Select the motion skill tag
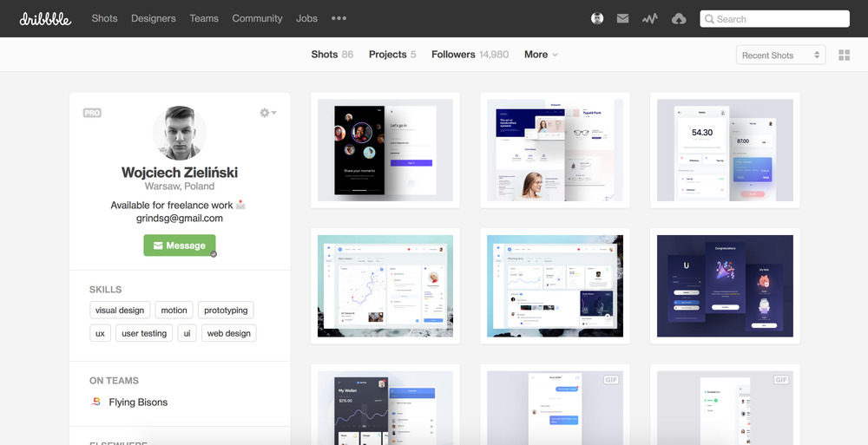 [174, 310]
